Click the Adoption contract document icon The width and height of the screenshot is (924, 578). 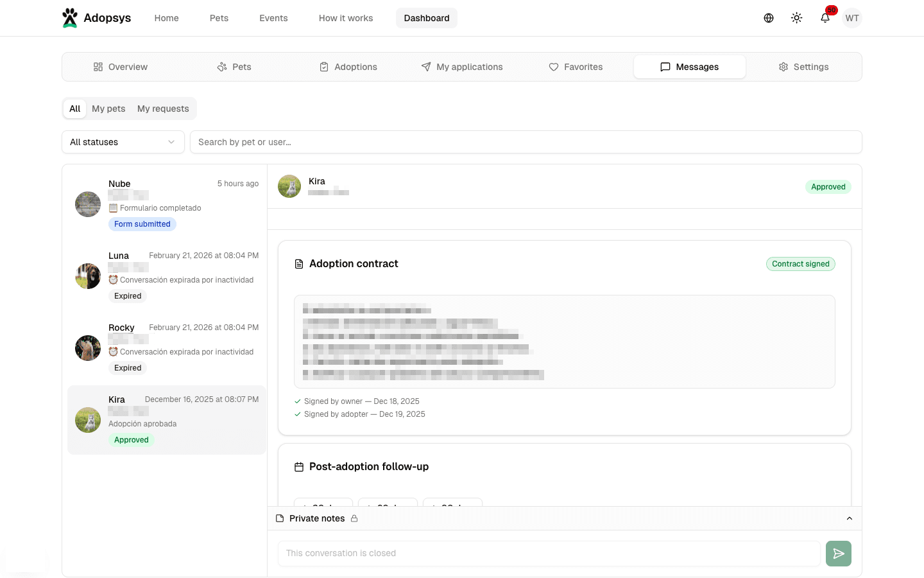[x=299, y=263]
